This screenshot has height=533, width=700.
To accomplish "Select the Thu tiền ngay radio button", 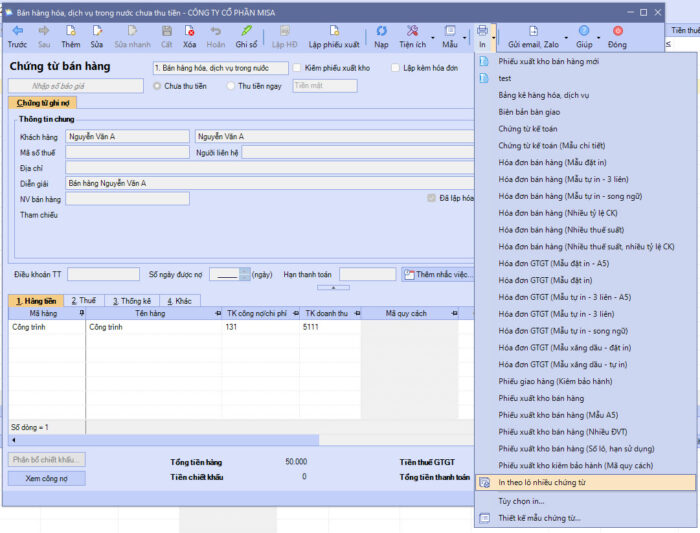I will coord(231,86).
